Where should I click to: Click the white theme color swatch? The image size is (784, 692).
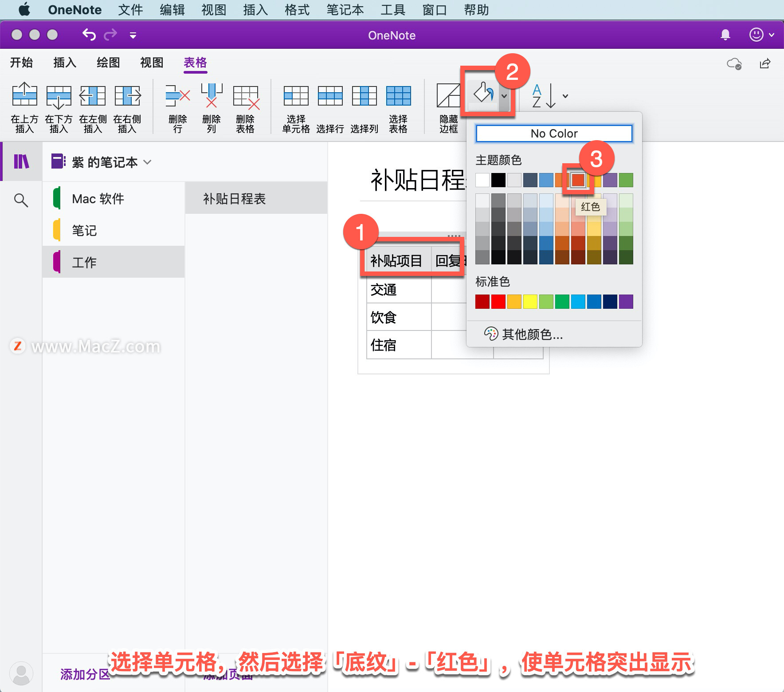[482, 180]
